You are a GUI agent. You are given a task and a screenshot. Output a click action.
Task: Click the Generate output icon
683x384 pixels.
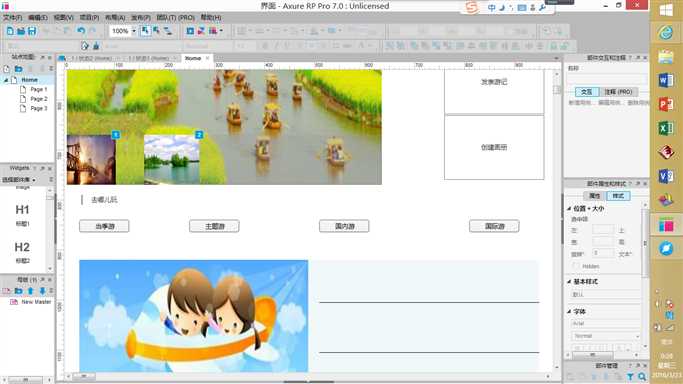click(x=213, y=31)
